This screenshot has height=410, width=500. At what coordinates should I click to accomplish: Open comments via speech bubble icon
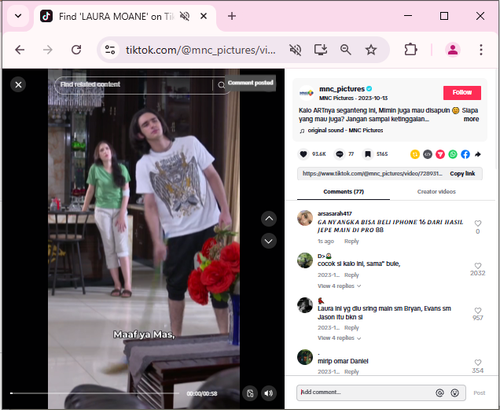pyautogui.click(x=340, y=154)
